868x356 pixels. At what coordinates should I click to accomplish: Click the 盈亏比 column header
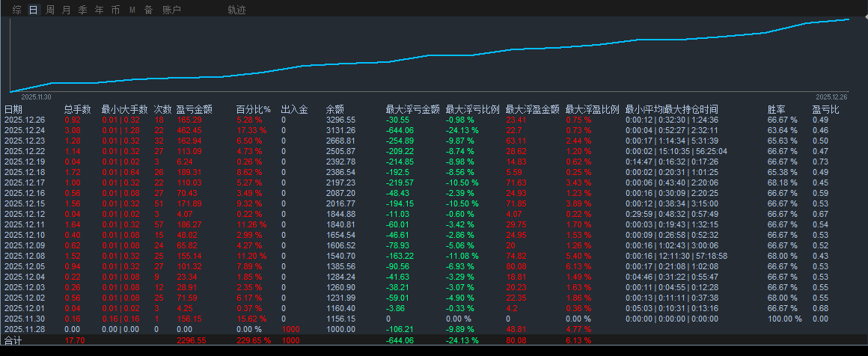click(x=825, y=109)
